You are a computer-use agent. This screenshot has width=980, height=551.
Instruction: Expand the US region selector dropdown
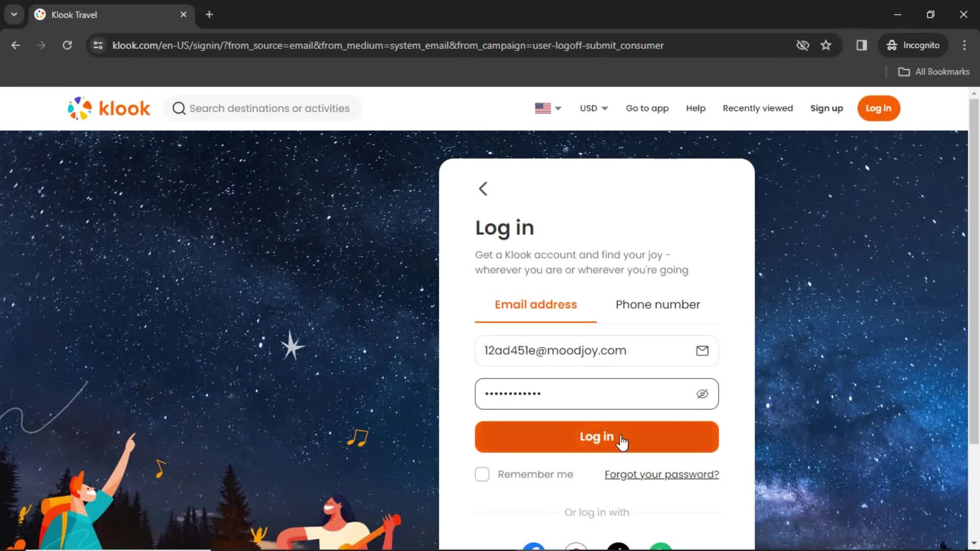pos(548,108)
